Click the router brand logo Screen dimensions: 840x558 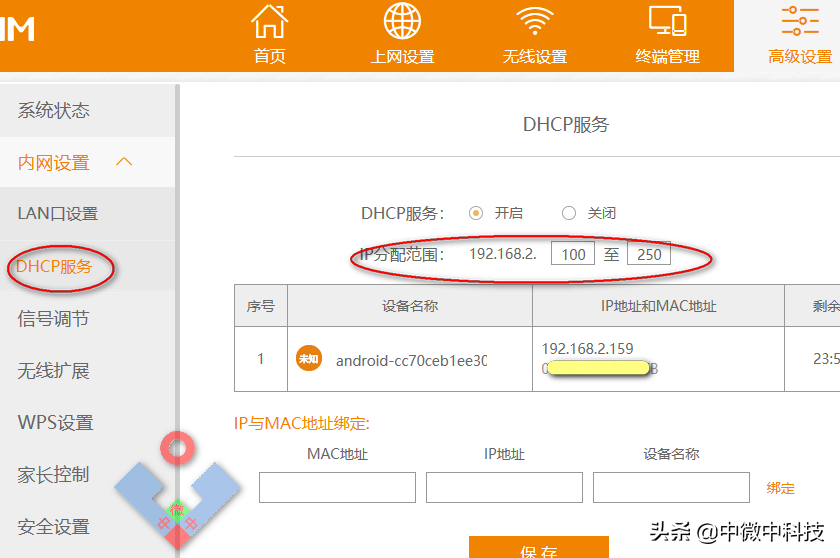[x=17, y=29]
